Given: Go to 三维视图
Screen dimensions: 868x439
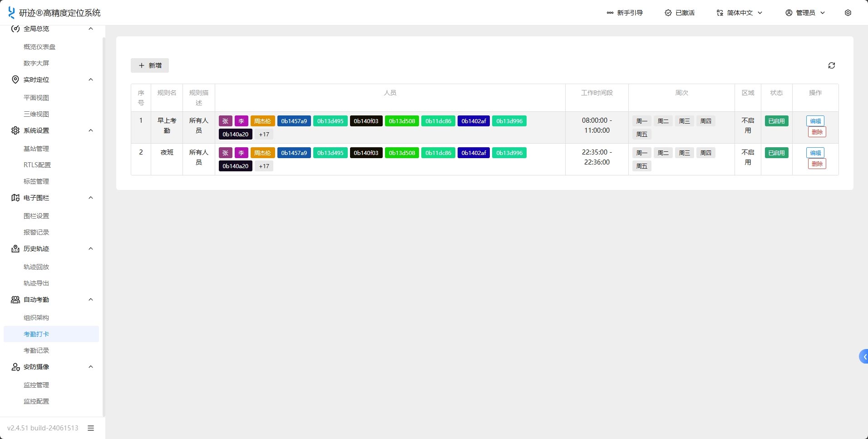Looking at the screenshot, I should [x=36, y=114].
